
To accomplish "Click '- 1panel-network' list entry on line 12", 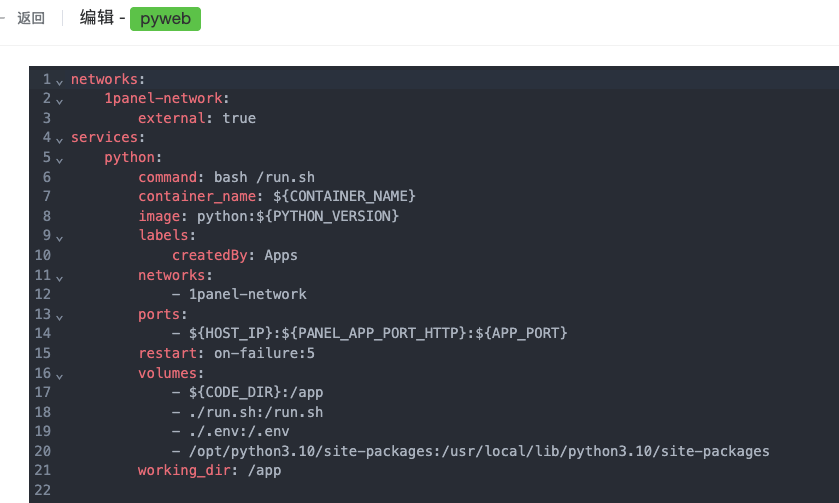I will click(x=239, y=294).
